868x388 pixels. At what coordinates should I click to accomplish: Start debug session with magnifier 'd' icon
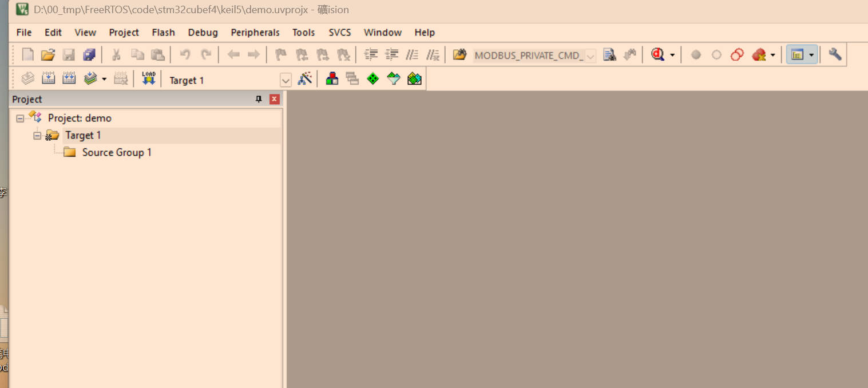[657, 55]
